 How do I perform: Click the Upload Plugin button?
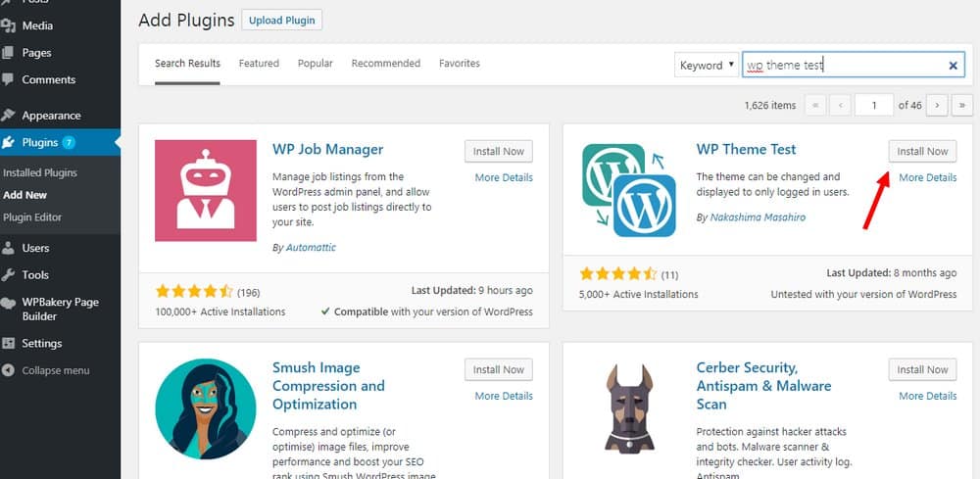tap(282, 20)
